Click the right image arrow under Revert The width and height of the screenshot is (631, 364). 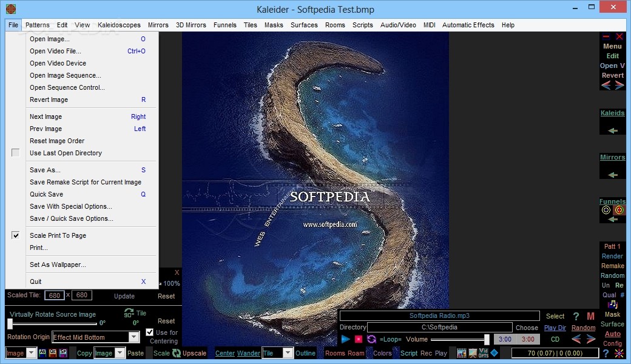click(619, 85)
